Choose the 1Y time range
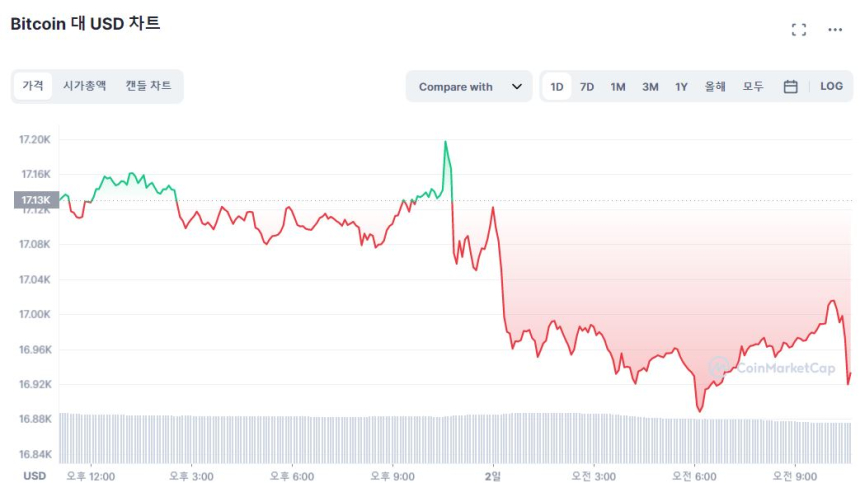 pyautogui.click(x=681, y=87)
